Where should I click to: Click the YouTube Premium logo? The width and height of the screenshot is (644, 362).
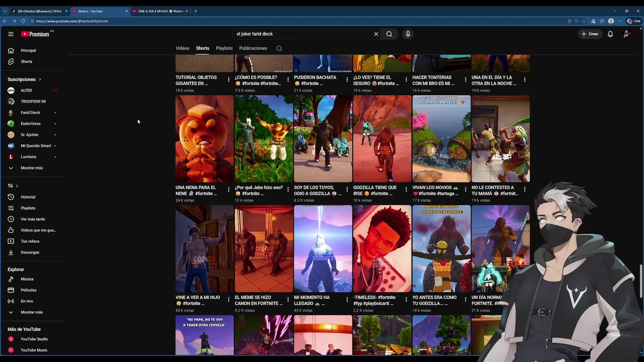pos(35,34)
